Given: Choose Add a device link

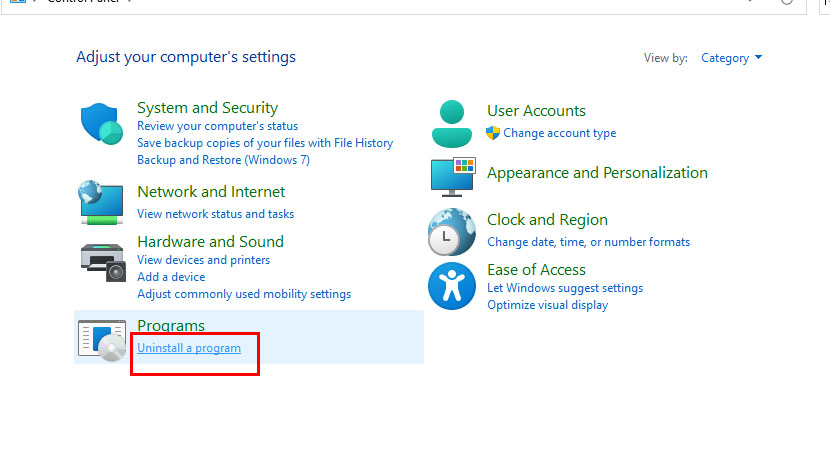Looking at the screenshot, I should 171,277.
